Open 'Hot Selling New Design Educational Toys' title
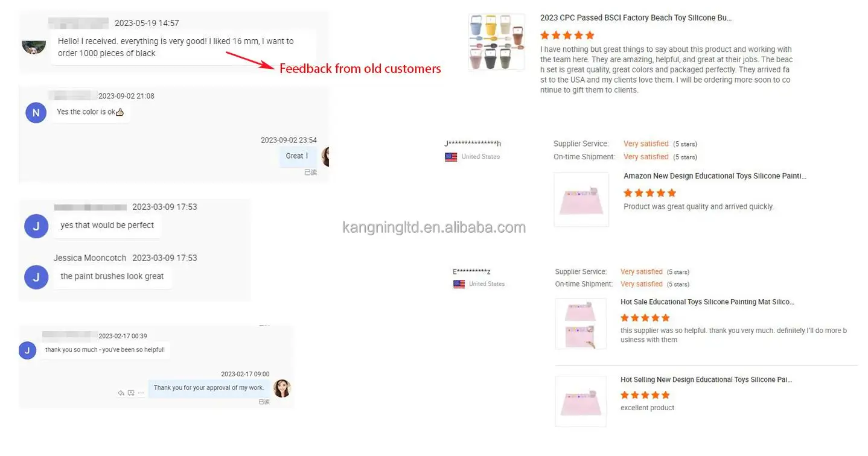 coord(706,380)
